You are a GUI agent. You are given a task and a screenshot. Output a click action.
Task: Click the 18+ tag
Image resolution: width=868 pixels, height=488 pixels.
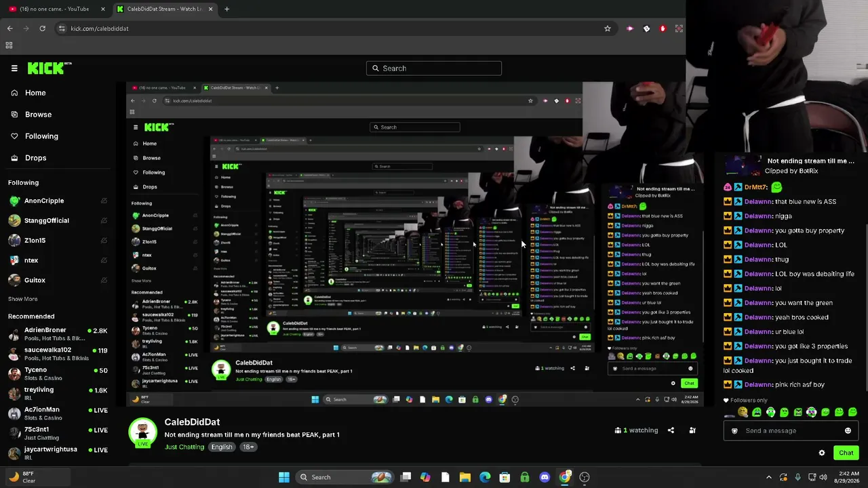point(248,447)
